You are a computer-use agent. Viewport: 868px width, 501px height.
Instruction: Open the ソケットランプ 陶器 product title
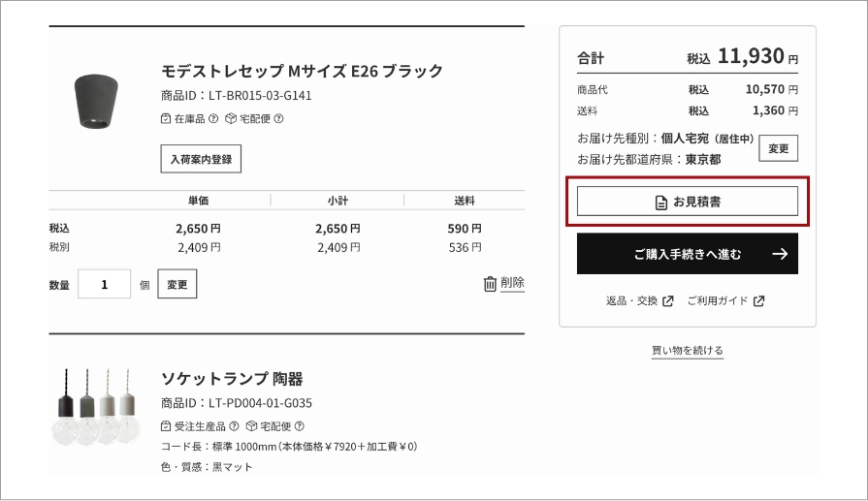click(232, 378)
